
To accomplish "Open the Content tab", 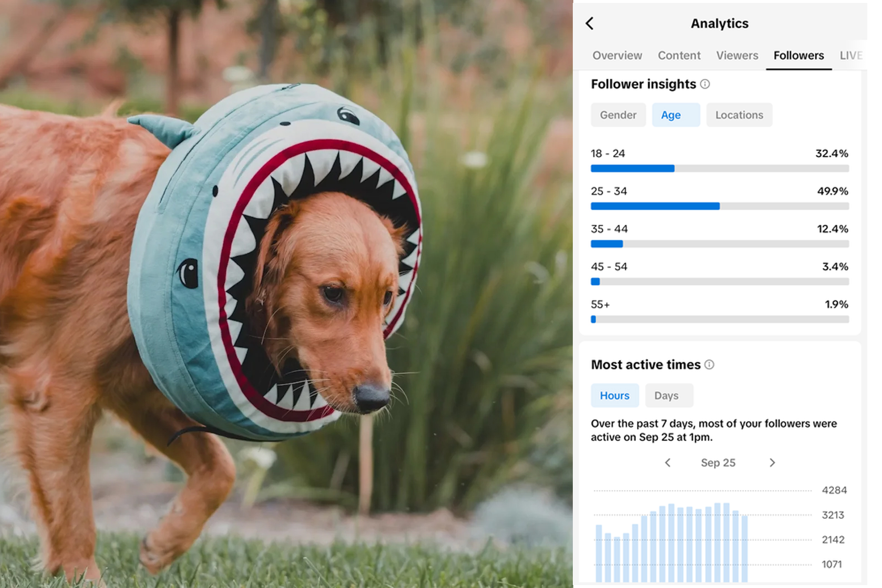I will click(x=679, y=55).
